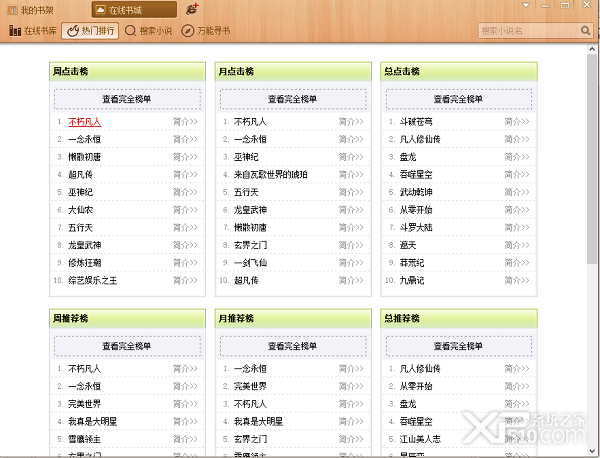Maximize the reader window
600x458 pixels.
coord(565,5)
